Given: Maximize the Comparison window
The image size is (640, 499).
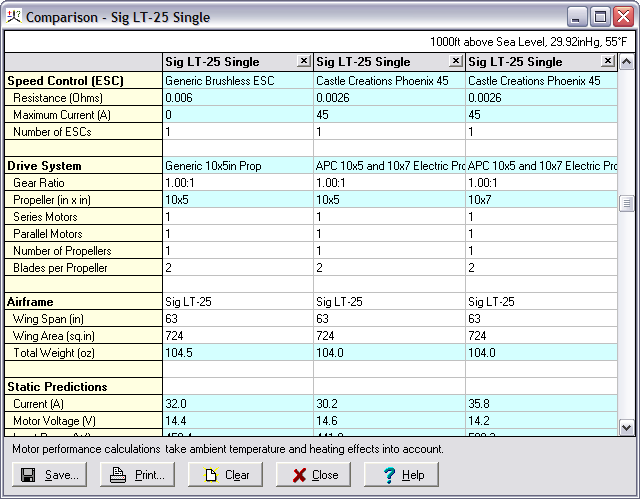Looking at the screenshot, I should tap(600, 17).
